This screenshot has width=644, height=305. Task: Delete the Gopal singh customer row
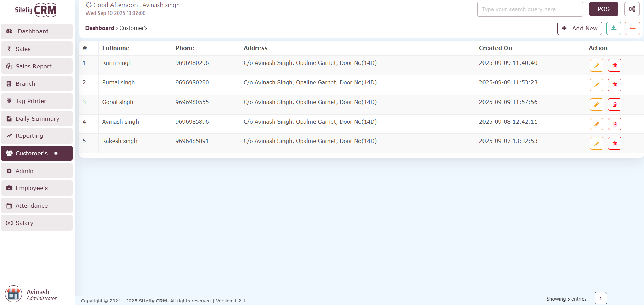[614, 105]
